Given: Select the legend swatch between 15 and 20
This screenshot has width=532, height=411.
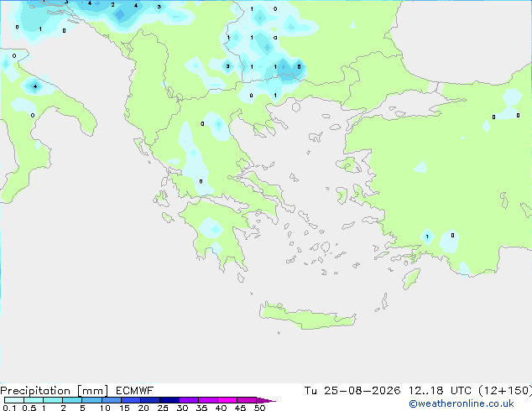Looking at the screenshot, I should [x=131, y=400].
